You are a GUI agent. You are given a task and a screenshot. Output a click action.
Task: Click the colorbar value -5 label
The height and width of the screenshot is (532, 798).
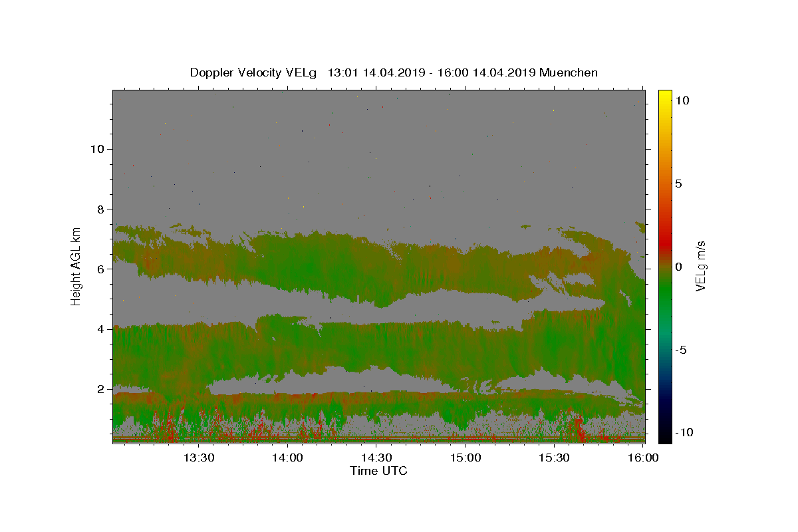(x=681, y=350)
